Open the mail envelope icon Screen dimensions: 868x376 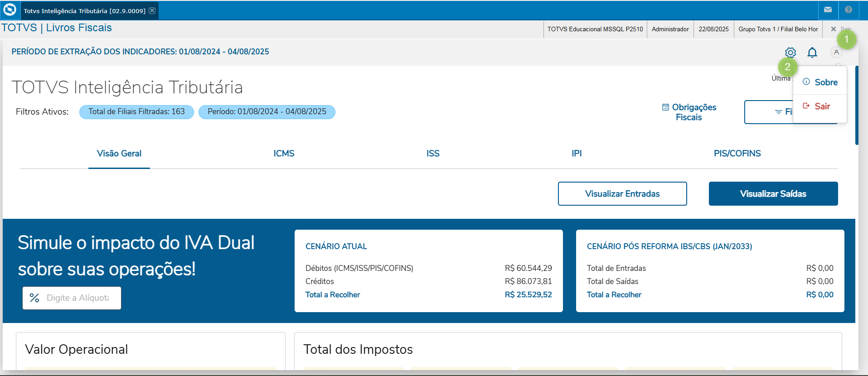(828, 10)
